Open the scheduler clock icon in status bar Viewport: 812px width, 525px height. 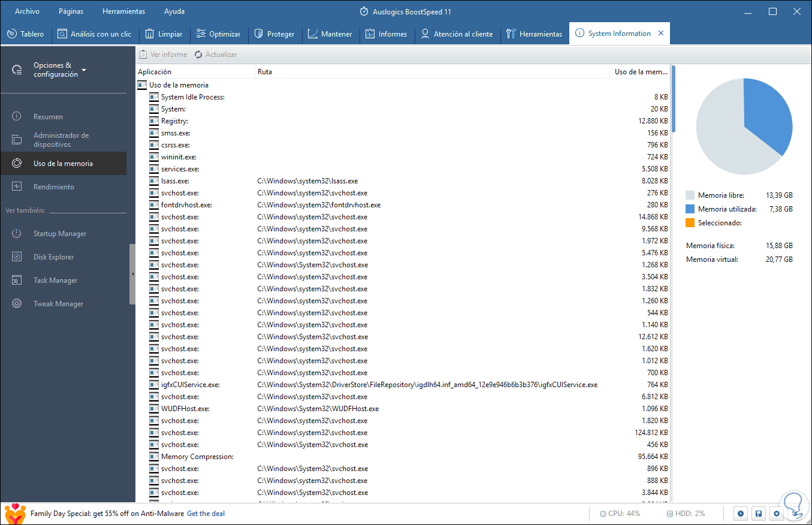[x=741, y=514]
